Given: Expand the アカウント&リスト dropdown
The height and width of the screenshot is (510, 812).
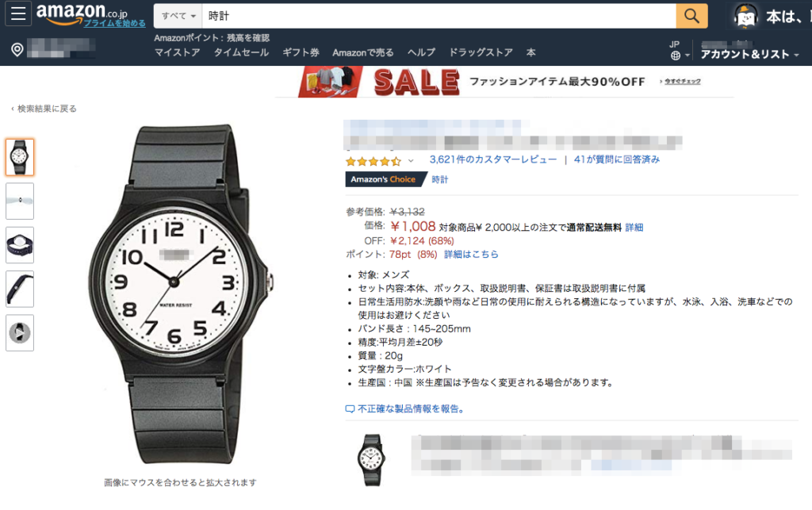Looking at the screenshot, I should click(749, 55).
